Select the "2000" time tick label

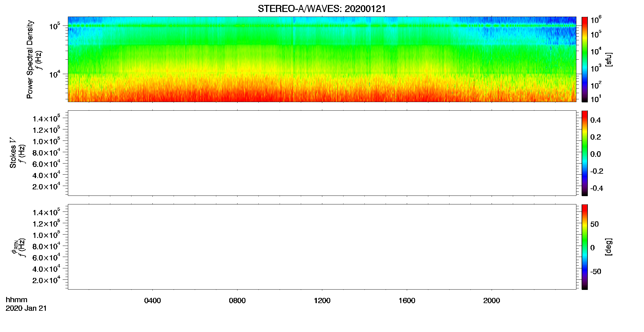click(492, 301)
